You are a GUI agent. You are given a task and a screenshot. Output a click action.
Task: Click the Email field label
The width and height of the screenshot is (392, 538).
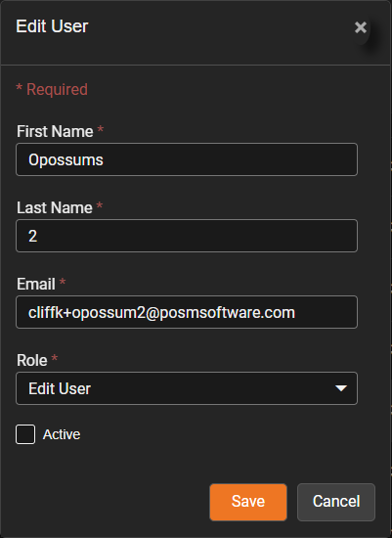coord(36,284)
